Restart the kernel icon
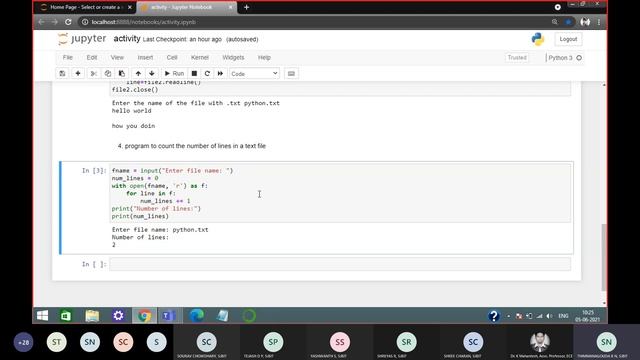This screenshot has height=360, width=640. click(207, 73)
